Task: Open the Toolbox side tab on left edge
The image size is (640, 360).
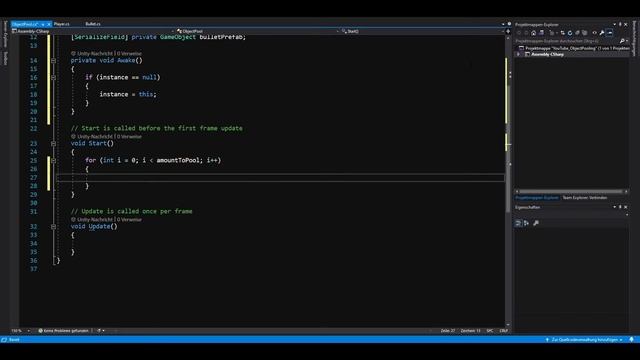Action: pyautogui.click(x=5, y=58)
